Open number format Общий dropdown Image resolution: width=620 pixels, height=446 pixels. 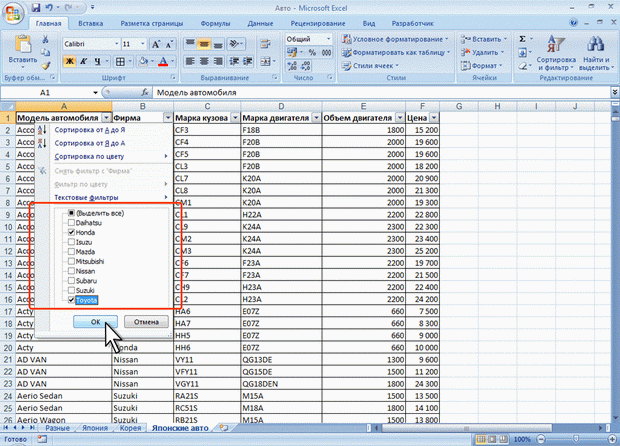coord(328,39)
